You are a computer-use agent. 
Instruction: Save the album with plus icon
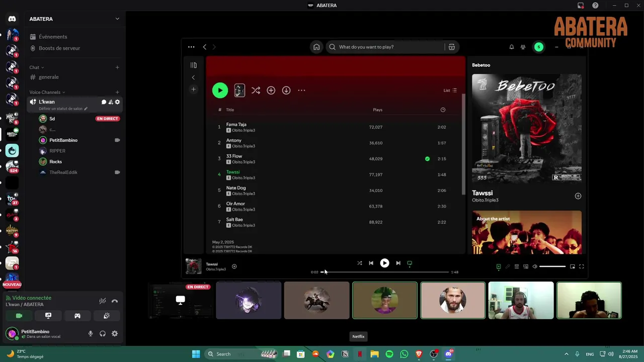coord(271,90)
